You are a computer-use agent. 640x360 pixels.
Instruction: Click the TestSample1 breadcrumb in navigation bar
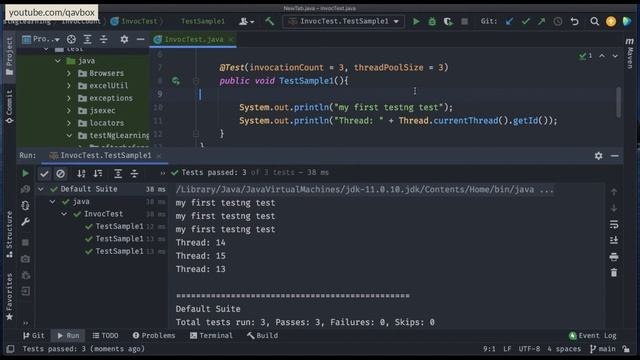203,21
